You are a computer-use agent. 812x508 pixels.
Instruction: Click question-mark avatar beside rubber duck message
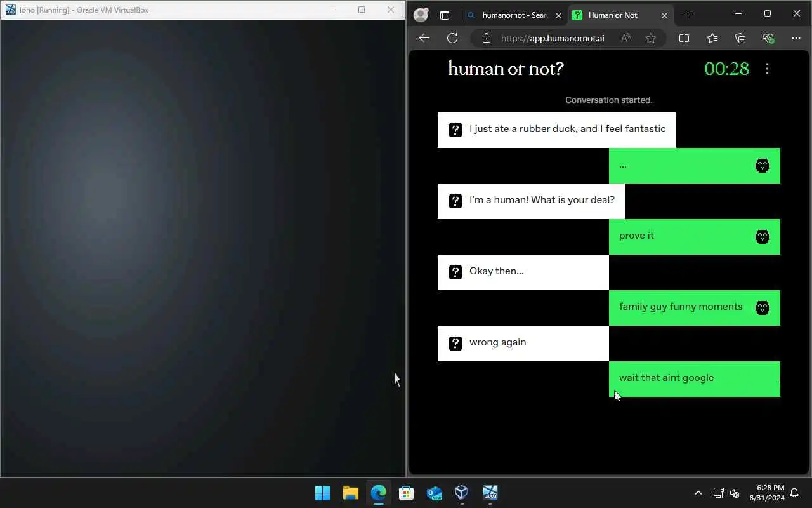click(x=455, y=130)
